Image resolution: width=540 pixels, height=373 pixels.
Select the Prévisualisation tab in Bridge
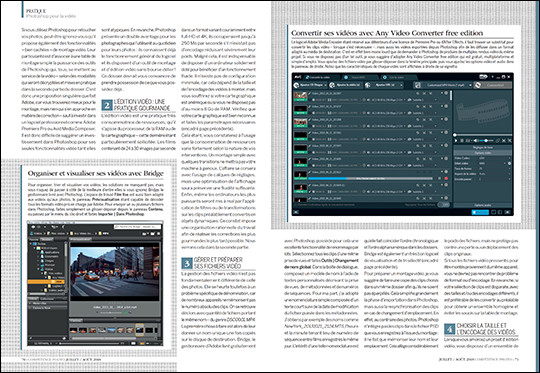(80, 239)
